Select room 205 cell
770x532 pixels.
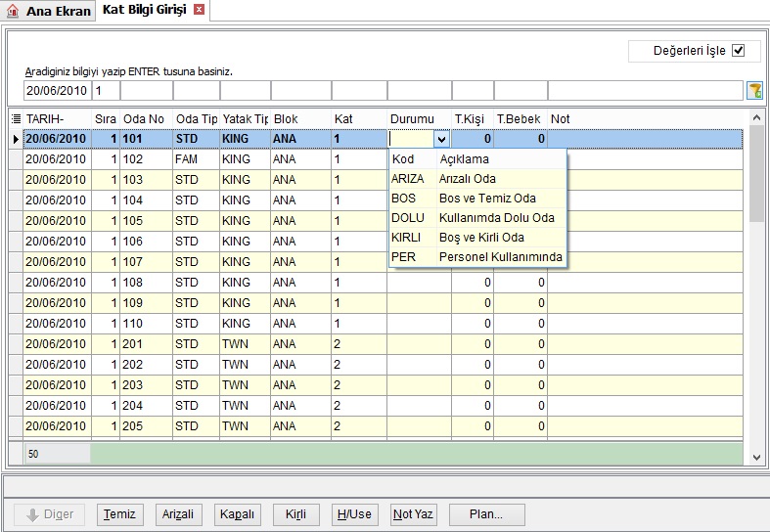coord(147,426)
